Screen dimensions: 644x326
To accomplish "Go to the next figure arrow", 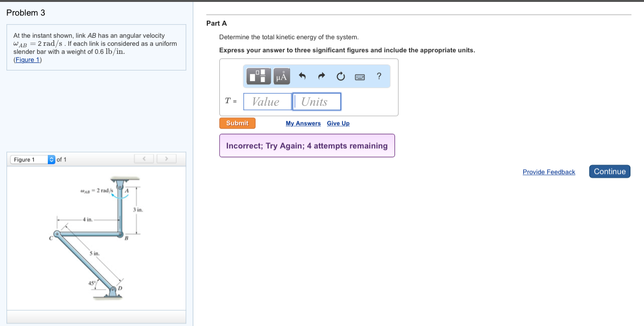I will coord(167,159).
